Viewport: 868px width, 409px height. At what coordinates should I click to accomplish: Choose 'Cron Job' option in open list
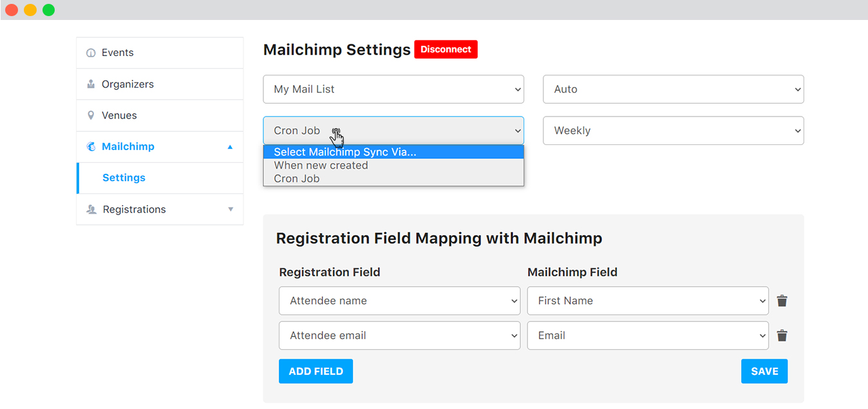[x=393, y=178]
